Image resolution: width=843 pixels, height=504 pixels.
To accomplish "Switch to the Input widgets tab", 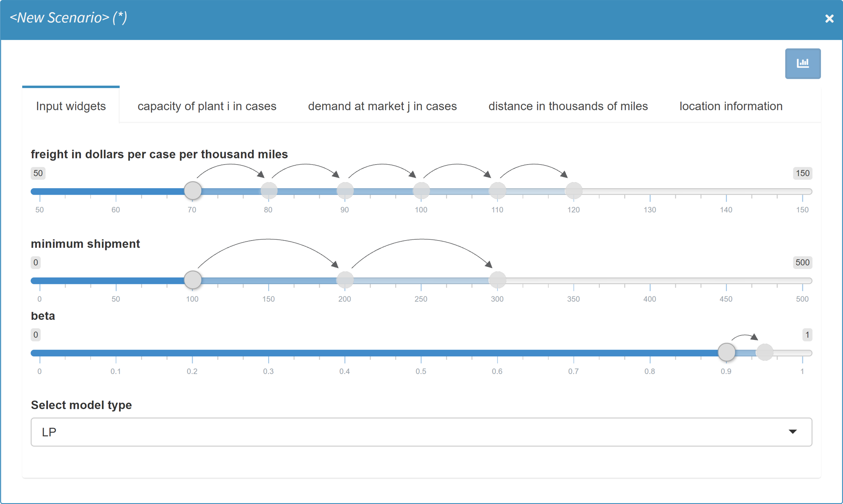I will point(70,106).
